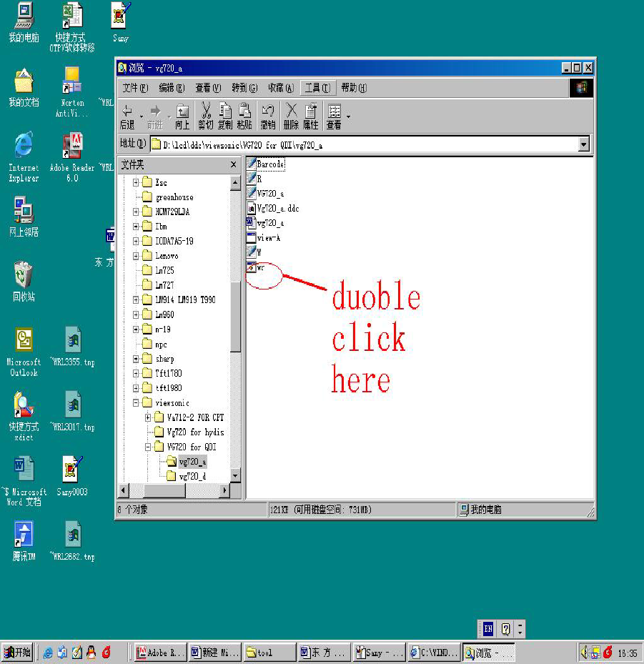
Task: Expand the HCM729LDA folder node
Action: pos(136,212)
